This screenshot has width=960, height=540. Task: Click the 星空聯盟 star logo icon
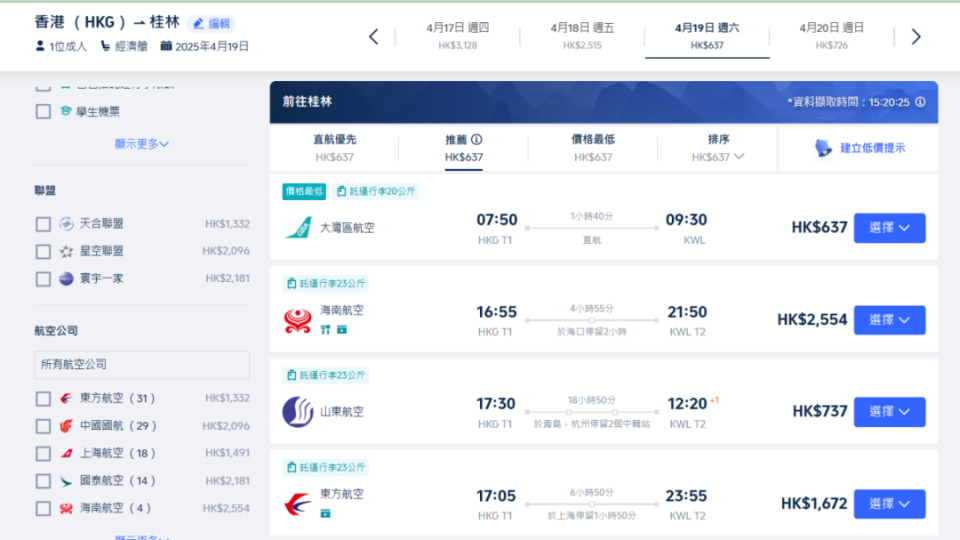coord(66,251)
